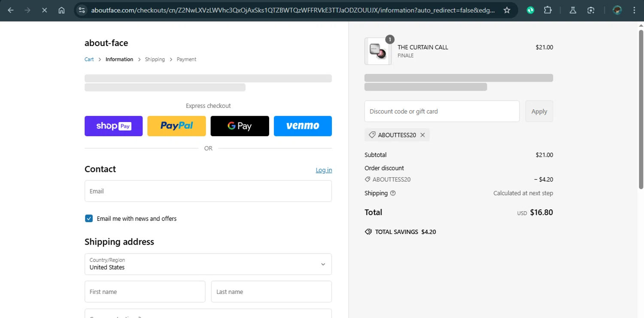Click 'Calculated at next step' text
Screen dimensions: 644x318
[523, 193]
